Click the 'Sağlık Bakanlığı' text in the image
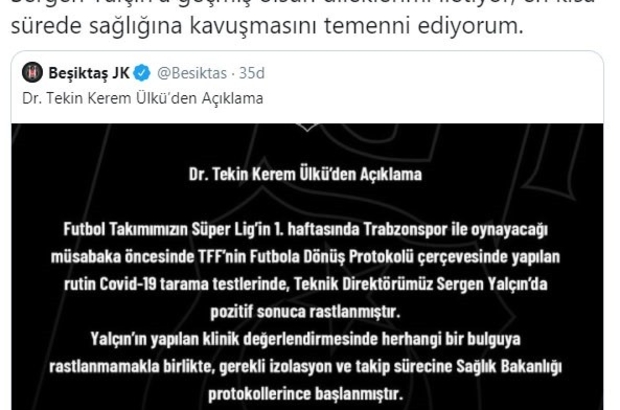 [509, 367]
